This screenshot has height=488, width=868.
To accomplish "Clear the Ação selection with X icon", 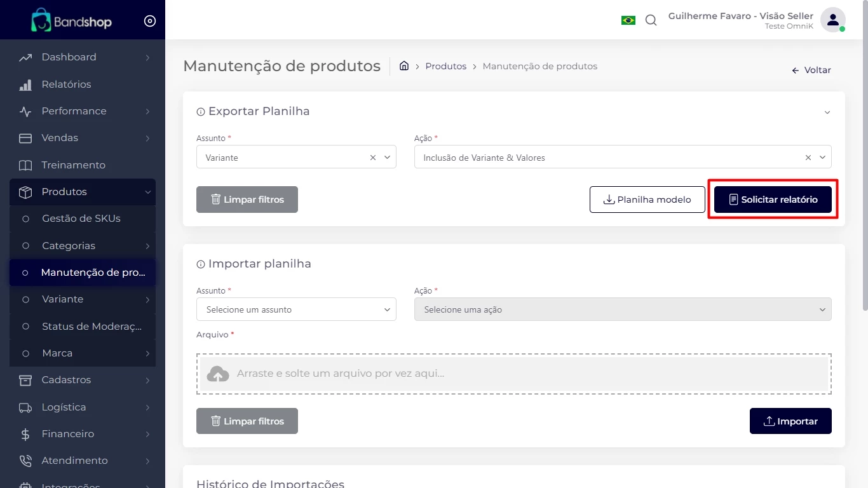I will tap(808, 158).
